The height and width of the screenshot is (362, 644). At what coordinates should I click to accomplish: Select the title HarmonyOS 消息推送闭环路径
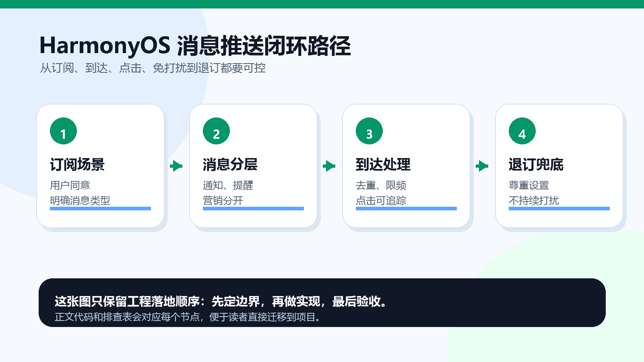tap(195, 45)
